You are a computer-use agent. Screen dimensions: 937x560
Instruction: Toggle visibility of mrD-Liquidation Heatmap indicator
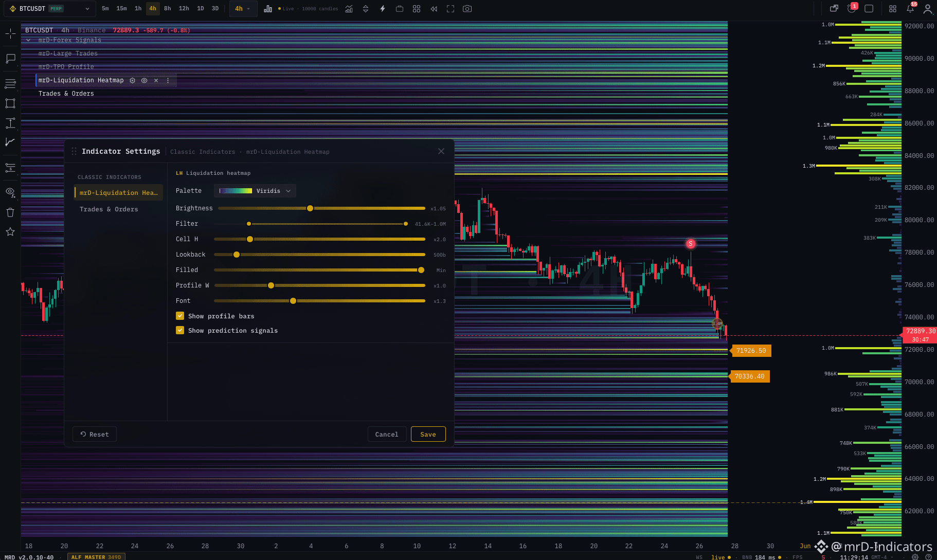(144, 80)
